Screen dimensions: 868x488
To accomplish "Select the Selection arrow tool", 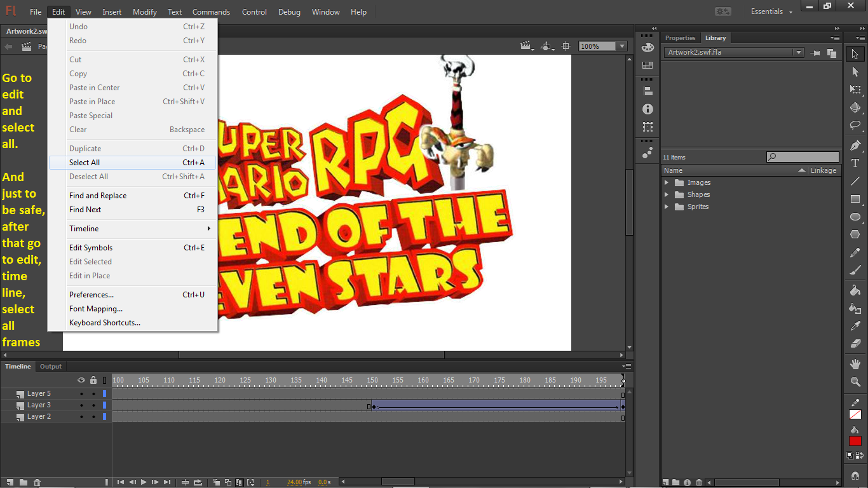I will coord(855,54).
